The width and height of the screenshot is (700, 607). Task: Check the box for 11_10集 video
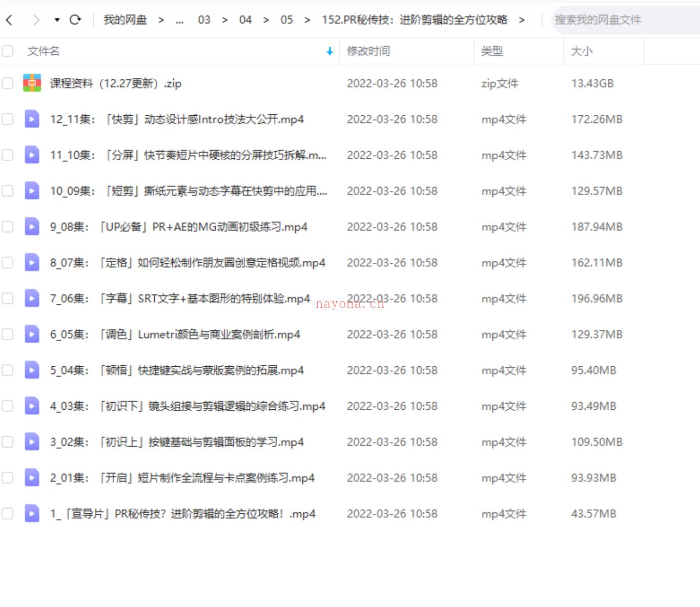[7, 155]
